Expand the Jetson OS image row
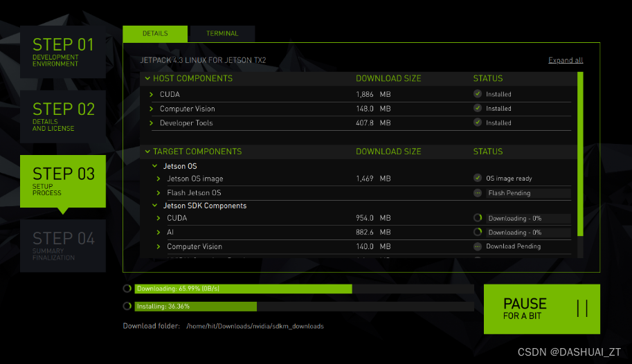Screen dimensions: 632x364 point(159,179)
